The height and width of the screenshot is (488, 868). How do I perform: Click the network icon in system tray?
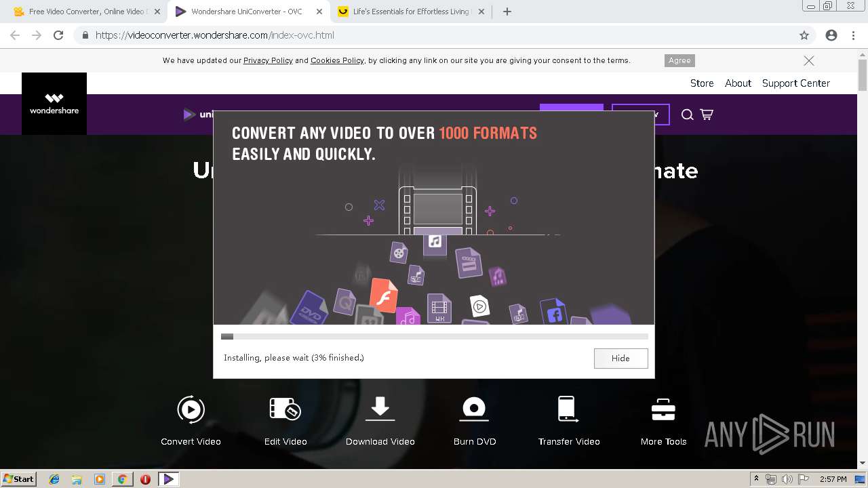pyautogui.click(x=771, y=479)
